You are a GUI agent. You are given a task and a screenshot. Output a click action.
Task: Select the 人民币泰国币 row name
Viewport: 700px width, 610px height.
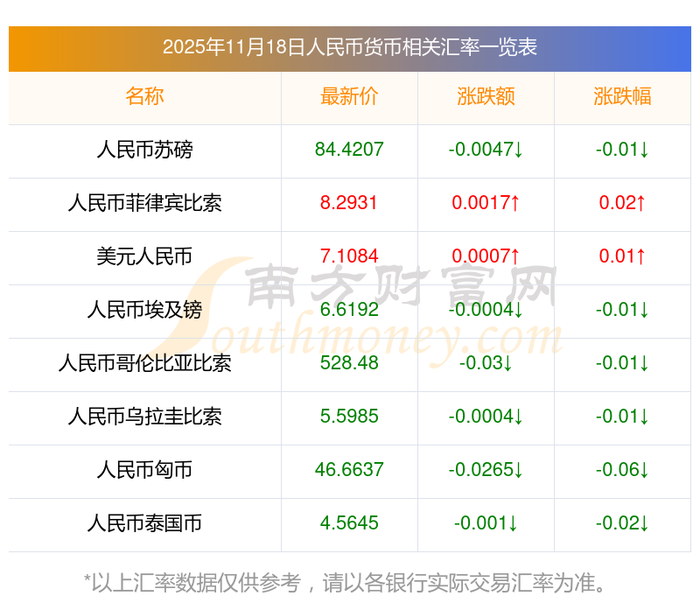point(144,523)
